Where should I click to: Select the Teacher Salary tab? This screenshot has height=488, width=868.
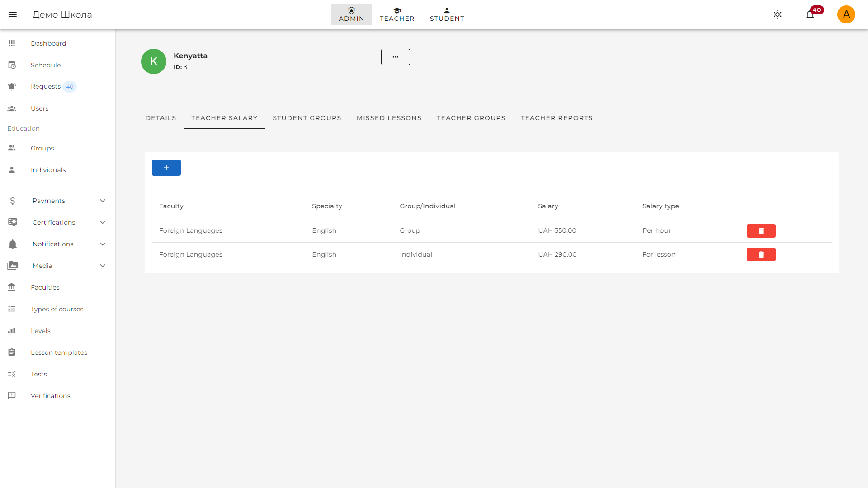tap(224, 118)
